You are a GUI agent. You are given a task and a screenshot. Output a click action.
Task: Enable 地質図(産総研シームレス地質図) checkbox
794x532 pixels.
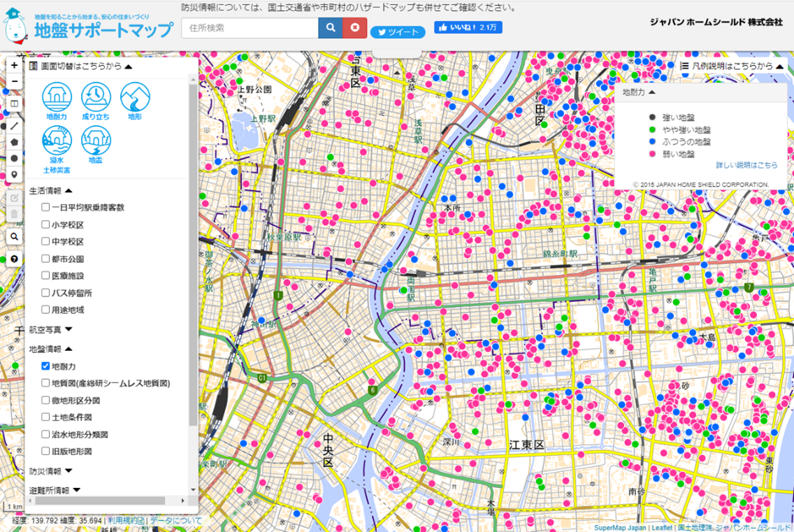point(45,383)
